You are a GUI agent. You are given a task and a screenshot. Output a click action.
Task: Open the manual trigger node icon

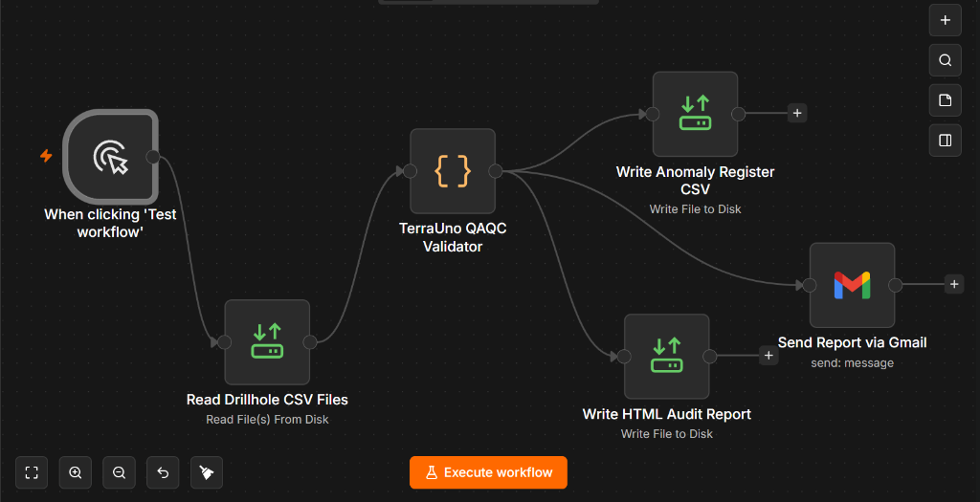pos(111,156)
